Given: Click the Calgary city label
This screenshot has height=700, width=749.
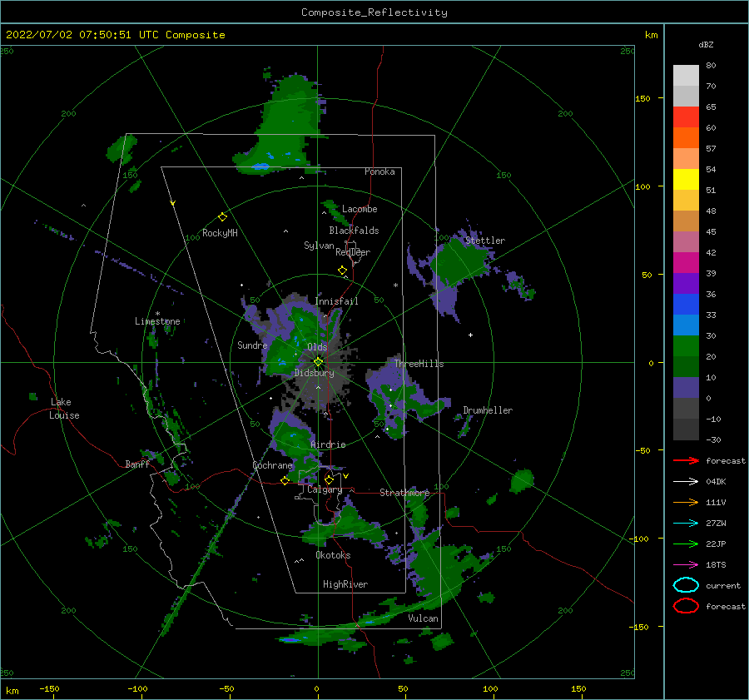Looking at the screenshot, I should [325, 489].
